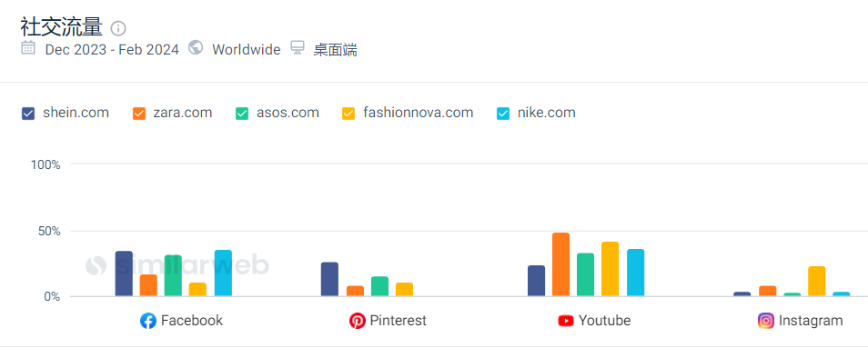Click the 桌面端 device label
The image size is (868, 348).
336,50
